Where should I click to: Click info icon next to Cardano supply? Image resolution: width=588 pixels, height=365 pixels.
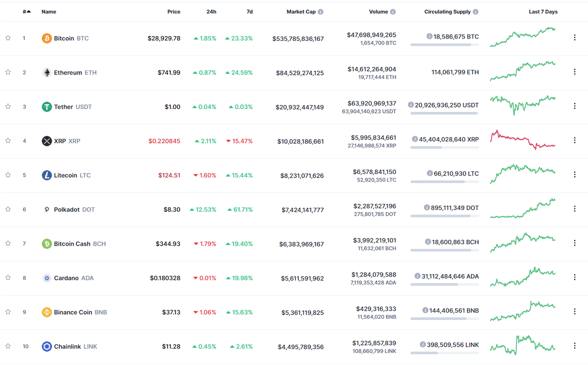tap(417, 276)
